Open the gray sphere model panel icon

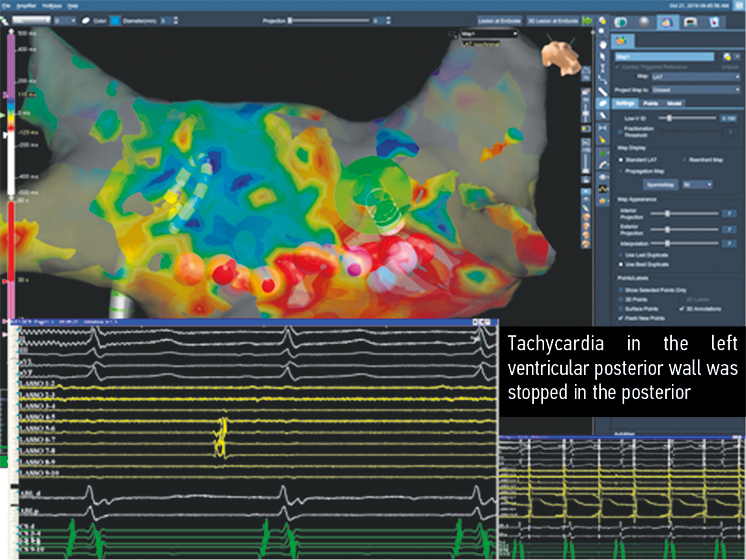642,21
